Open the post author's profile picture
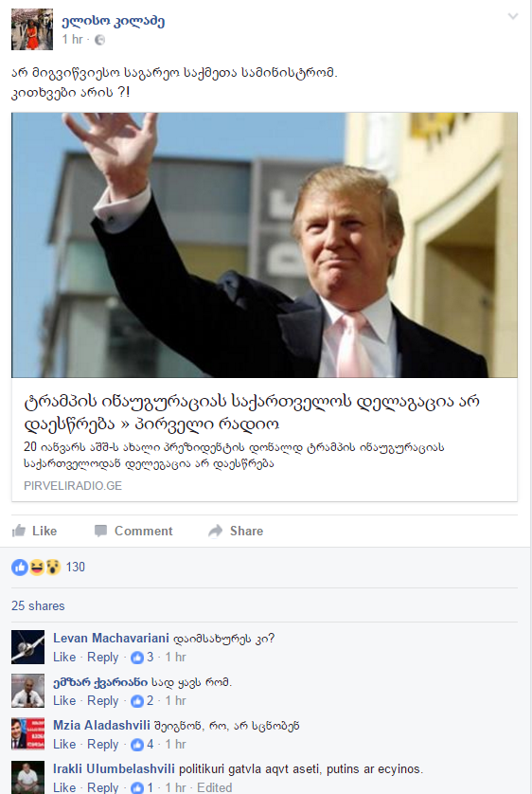The height and width of the screenshot is (794, 532). pos(32,29)
